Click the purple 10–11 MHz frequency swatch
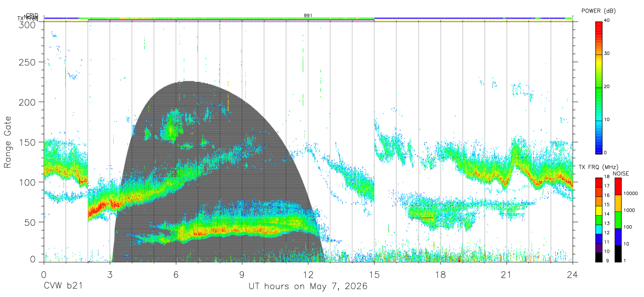 click(x=599, y=248)
